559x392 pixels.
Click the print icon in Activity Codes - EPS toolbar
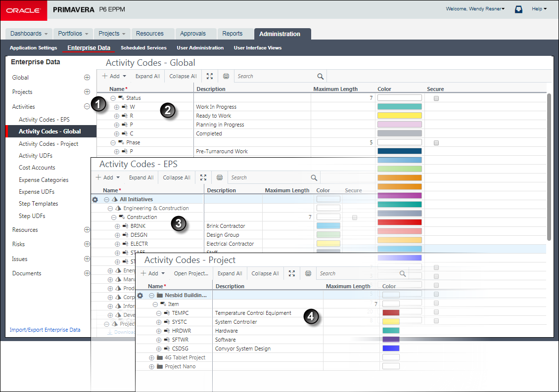(220, 177)
